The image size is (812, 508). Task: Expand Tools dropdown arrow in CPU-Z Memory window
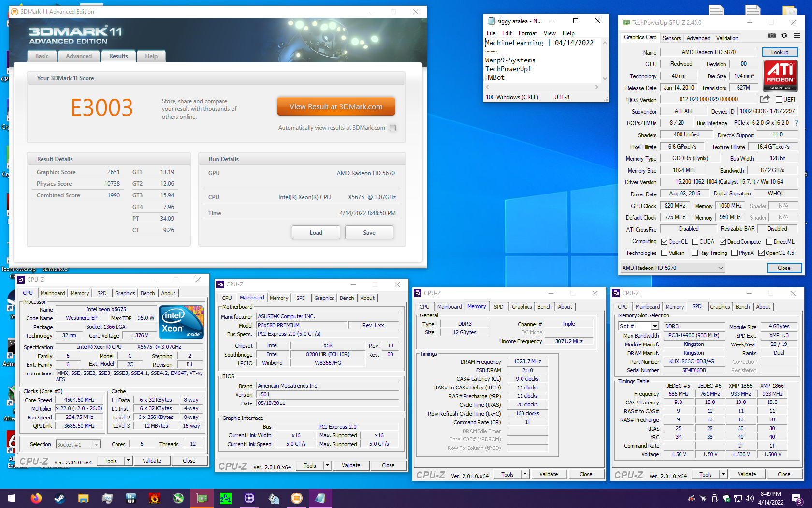click(525, 474)
